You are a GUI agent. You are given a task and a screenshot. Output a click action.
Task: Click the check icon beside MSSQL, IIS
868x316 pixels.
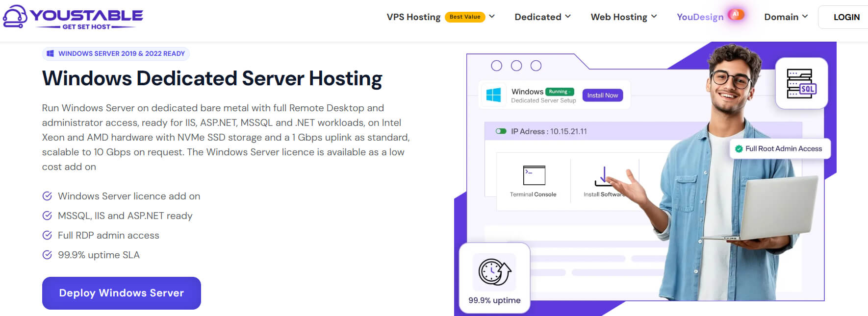47,216
